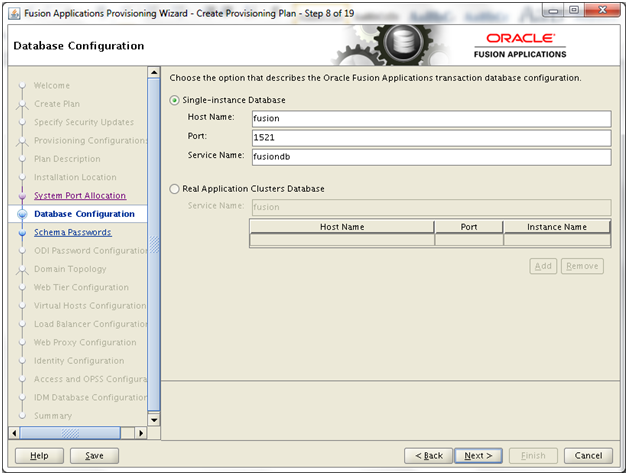Click the Service Name field with fusiondb
The height and width of the screenshot is (475, 628).
431,157
